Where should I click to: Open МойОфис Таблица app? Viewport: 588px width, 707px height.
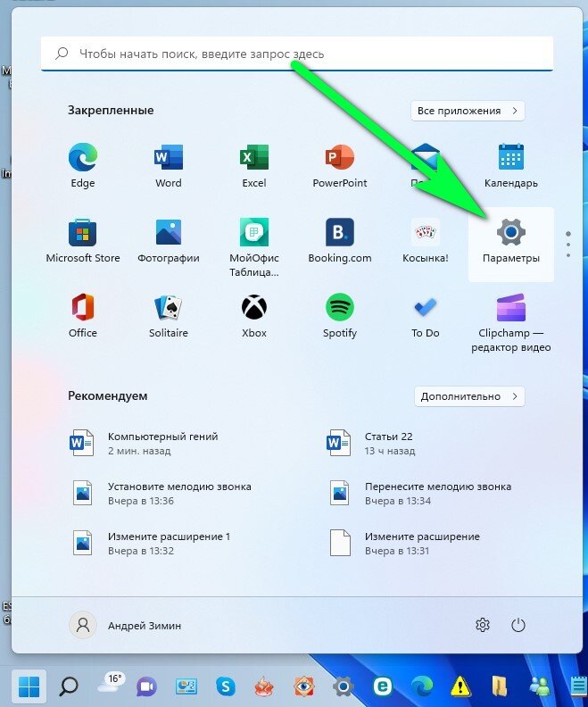[254, 247]
